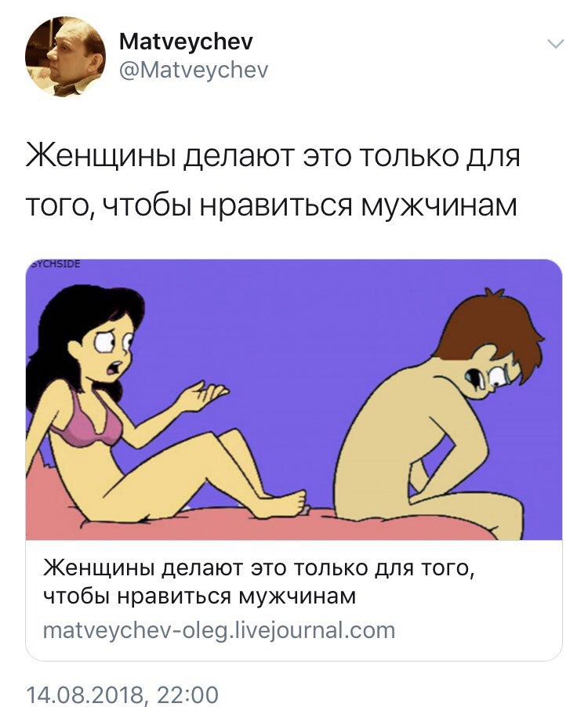The image size is (588, 707).
Task: Click the 14.08.2018, 22:00 timestamp
Action: (122, 694)
